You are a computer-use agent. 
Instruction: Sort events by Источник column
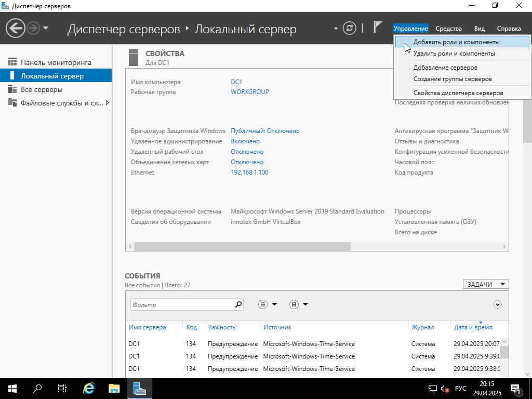[x=277, y=327]
